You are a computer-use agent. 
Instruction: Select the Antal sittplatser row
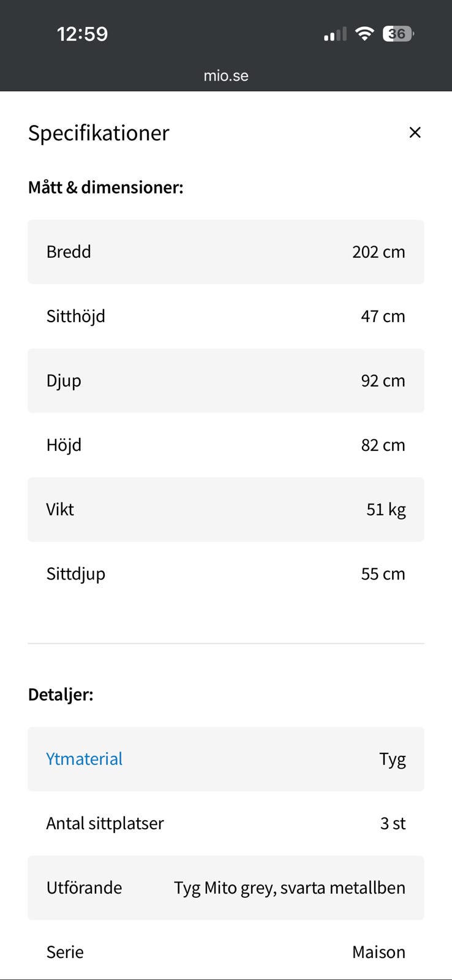[x=226, y=823]
